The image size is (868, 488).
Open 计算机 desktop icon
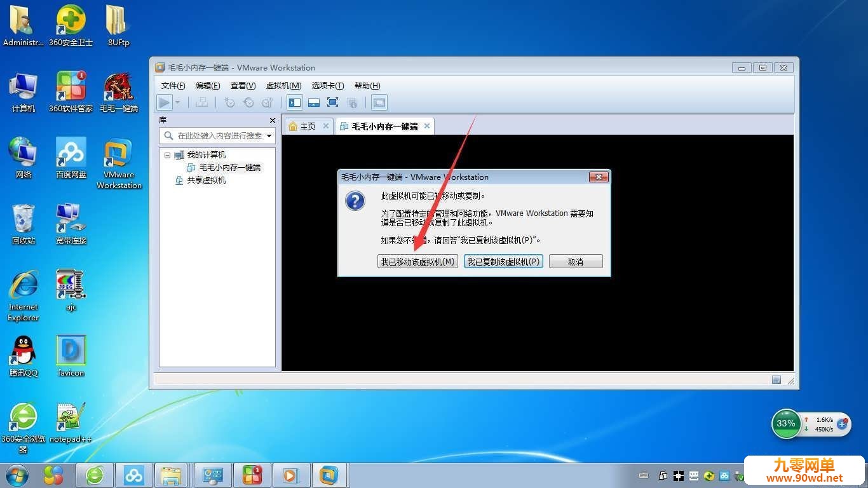[24, 92]
